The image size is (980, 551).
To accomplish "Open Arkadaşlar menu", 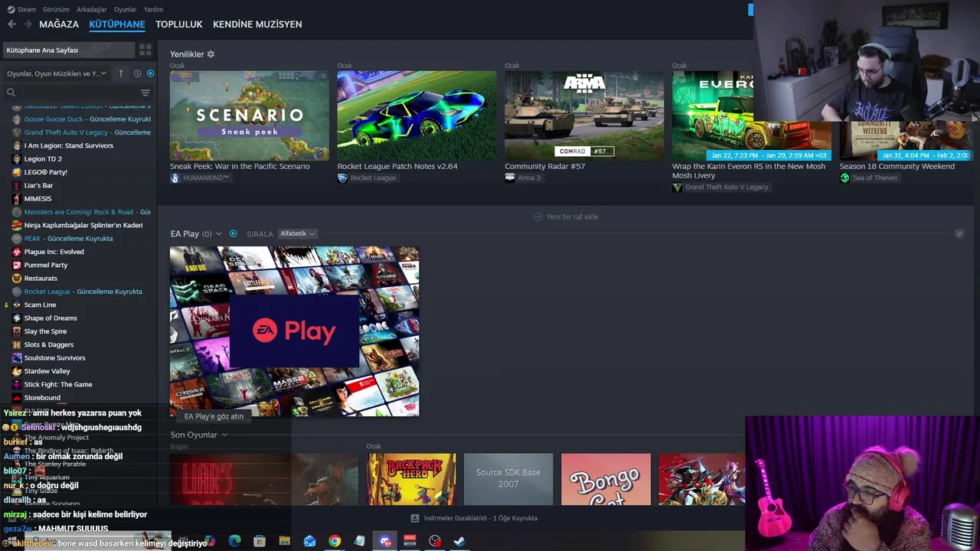I will click(92, 9).
